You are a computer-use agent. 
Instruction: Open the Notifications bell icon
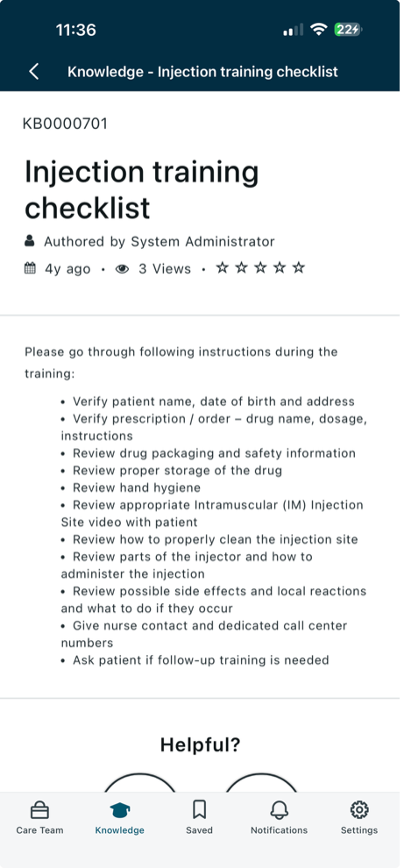pos(279,810)
